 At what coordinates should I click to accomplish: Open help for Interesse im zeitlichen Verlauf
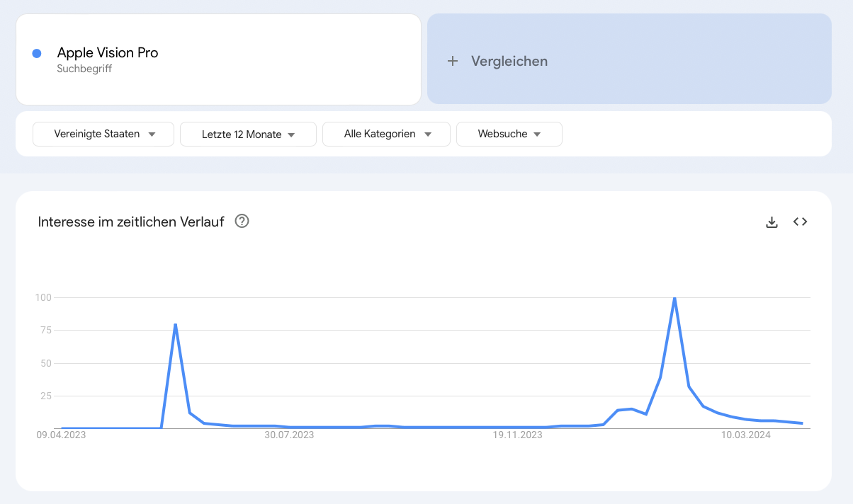click(x=242, y=222)
